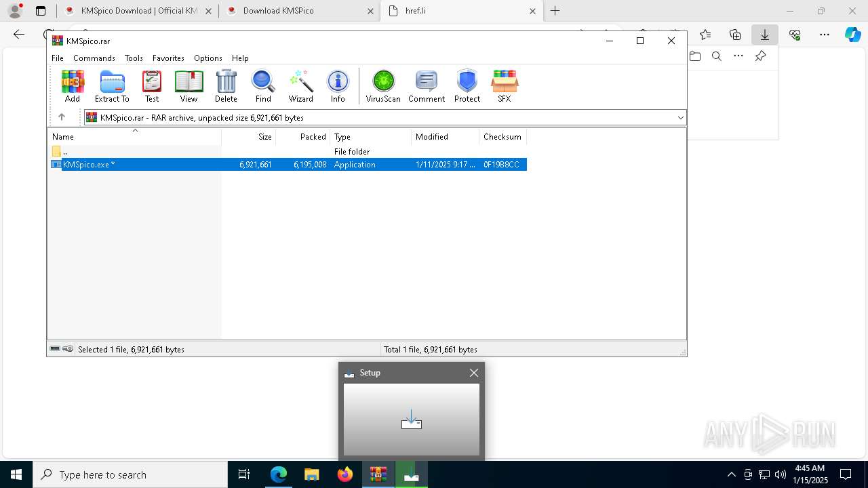Screen dimensions: 868x488
Task: Open notifications center icon
Action: (x=846, y=474)
